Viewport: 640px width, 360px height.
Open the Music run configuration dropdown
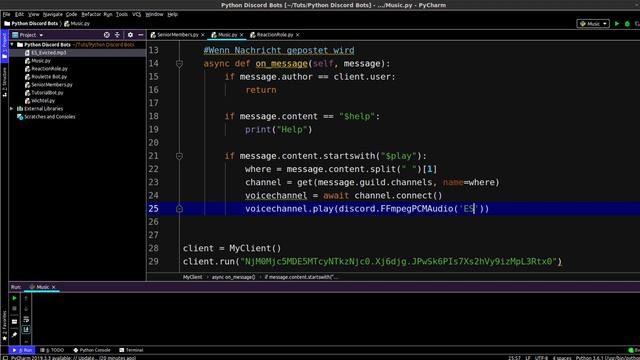(x=593, y=24)
